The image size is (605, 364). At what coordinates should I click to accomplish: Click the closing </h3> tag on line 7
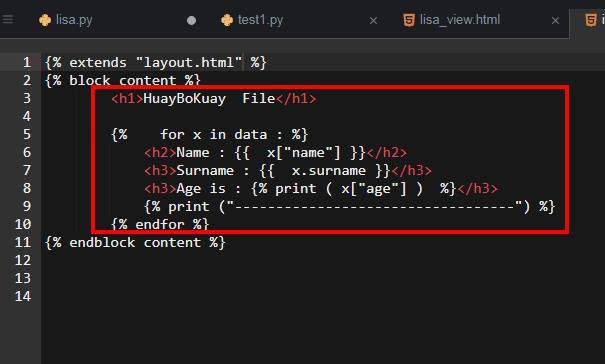(x=411, y=171)
